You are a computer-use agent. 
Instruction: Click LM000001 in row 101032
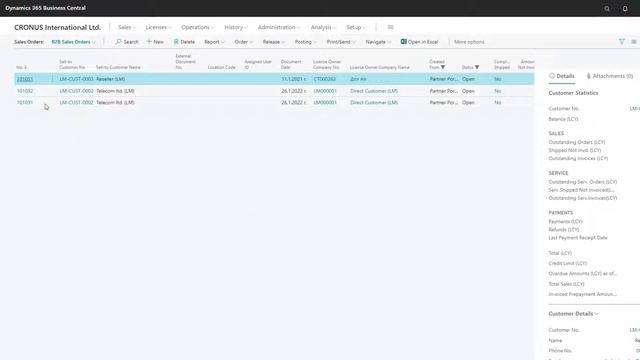point(325,91)
